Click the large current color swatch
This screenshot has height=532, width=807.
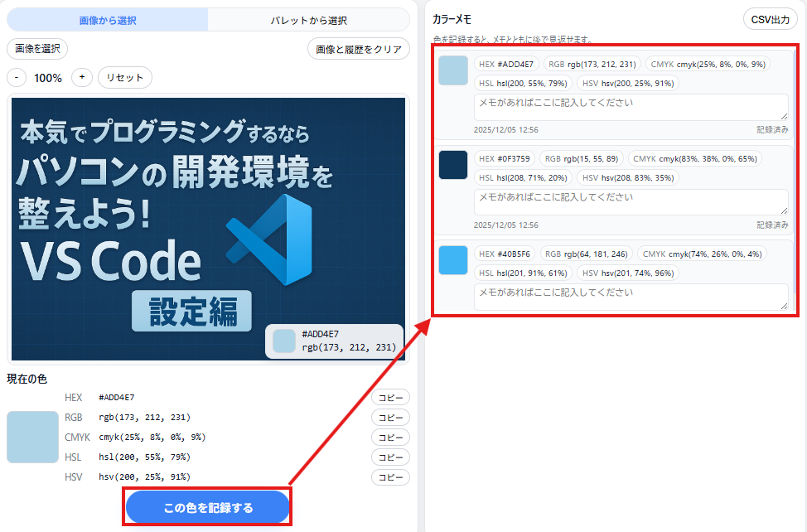[x=32, y=437]
